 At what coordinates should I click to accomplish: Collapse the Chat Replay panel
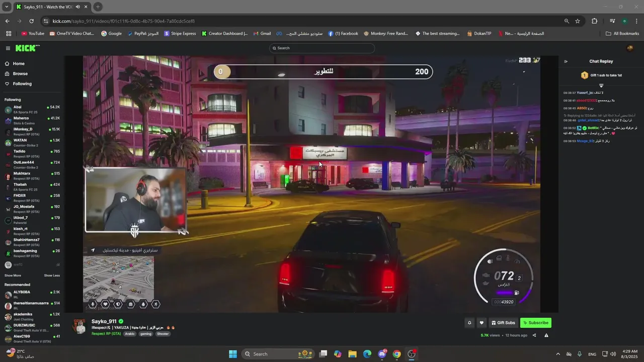(x=566, y=61)
